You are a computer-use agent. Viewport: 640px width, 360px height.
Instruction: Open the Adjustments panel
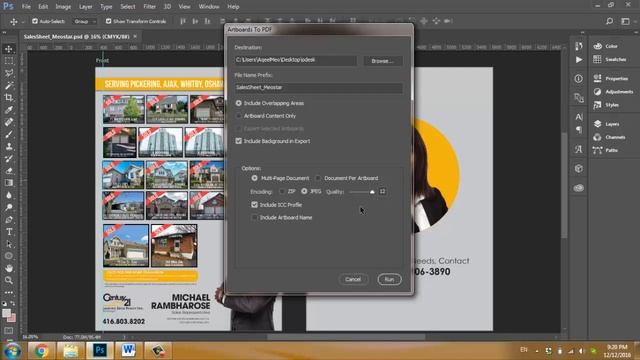click(613, 91)
